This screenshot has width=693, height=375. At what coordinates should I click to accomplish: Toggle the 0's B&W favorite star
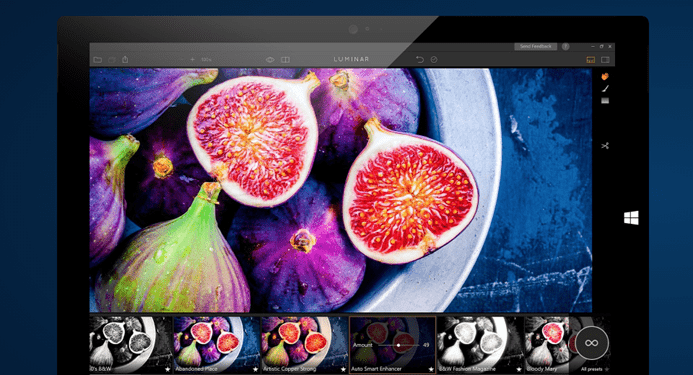click(x=168, y=369)
